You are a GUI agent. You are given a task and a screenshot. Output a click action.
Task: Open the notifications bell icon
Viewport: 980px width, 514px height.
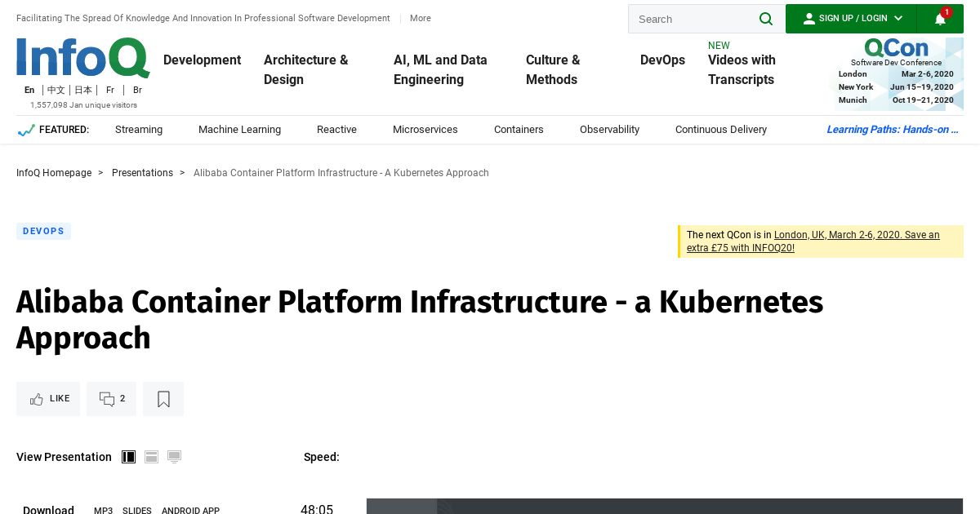pos(940,19)
